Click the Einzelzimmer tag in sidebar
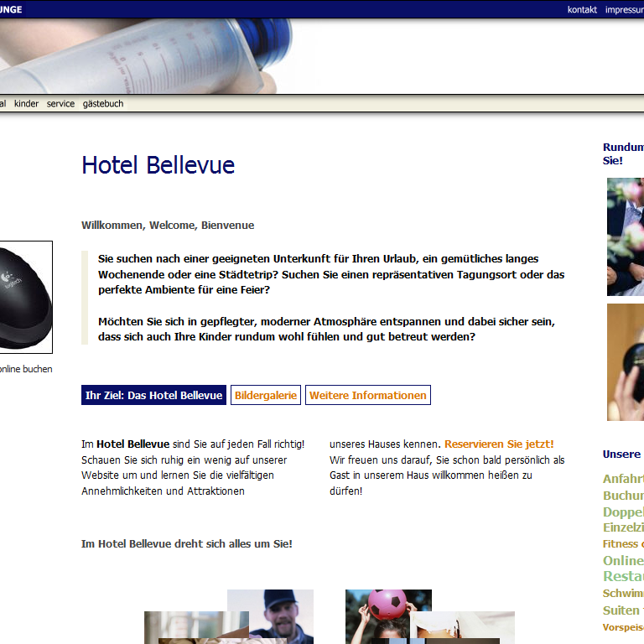Image resolution: width=644 pixels, height=644 pixels. [623, 527]
